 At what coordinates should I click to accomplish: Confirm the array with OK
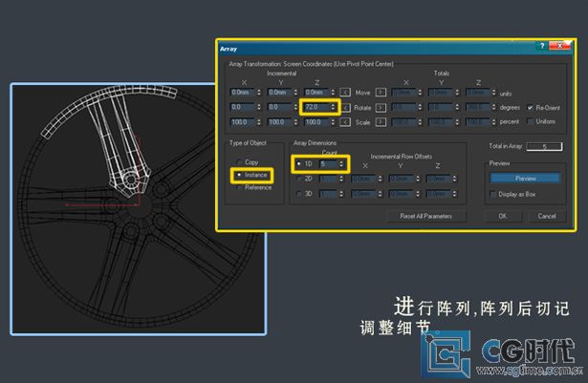pos(503,216)
